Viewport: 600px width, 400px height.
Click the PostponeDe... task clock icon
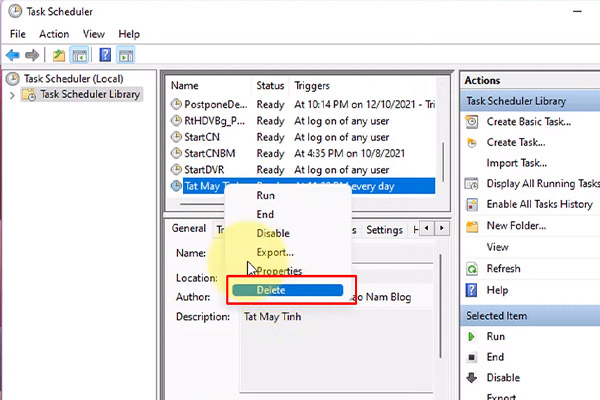click(176, 104)
